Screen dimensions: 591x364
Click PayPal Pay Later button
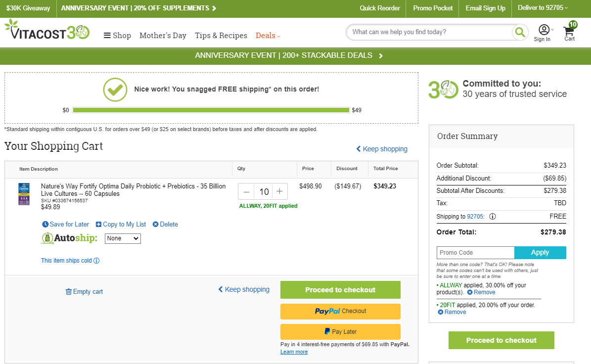pos(340,331)
